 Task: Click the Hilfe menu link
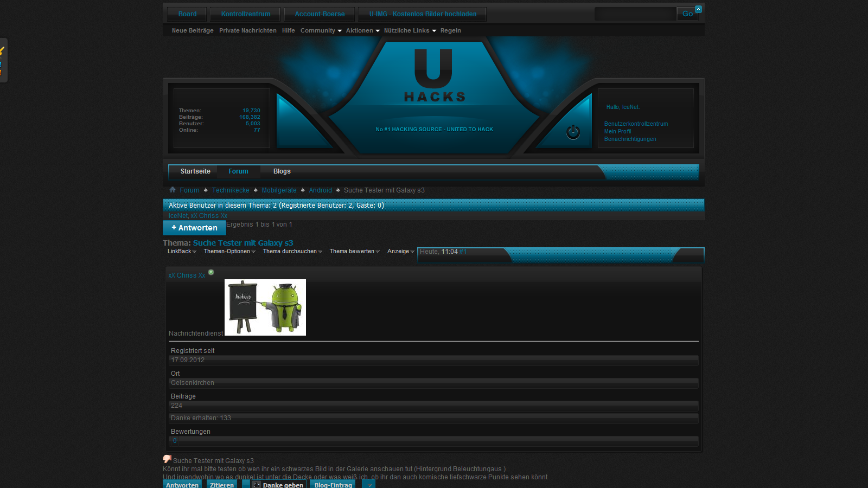[289, 31]
